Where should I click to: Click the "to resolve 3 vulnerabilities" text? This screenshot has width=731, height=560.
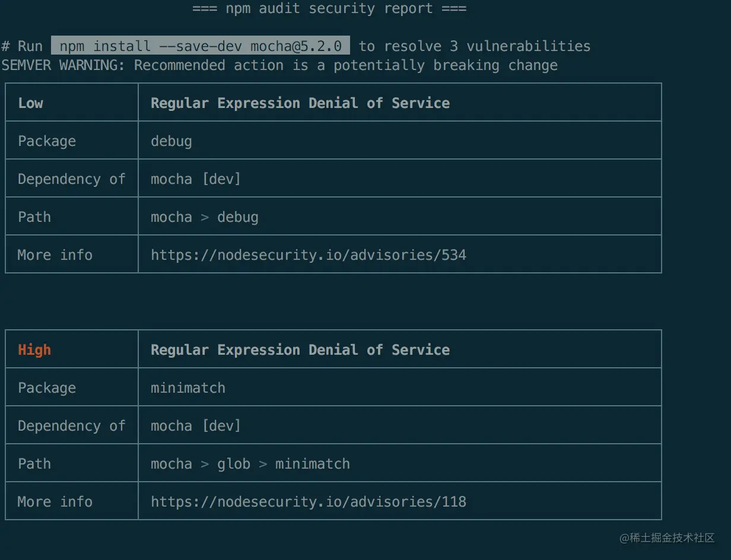tap(475, 46)
